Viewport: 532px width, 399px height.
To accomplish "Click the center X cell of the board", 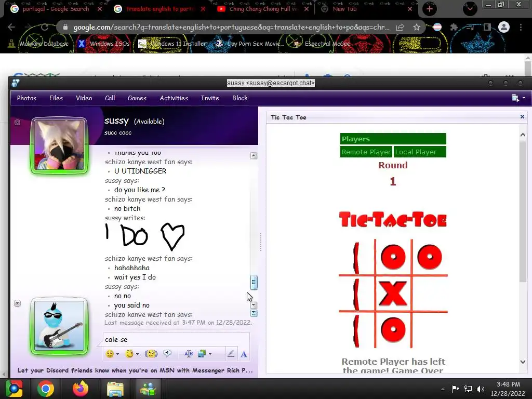I will pyautogui.click(x=393, y=293).
